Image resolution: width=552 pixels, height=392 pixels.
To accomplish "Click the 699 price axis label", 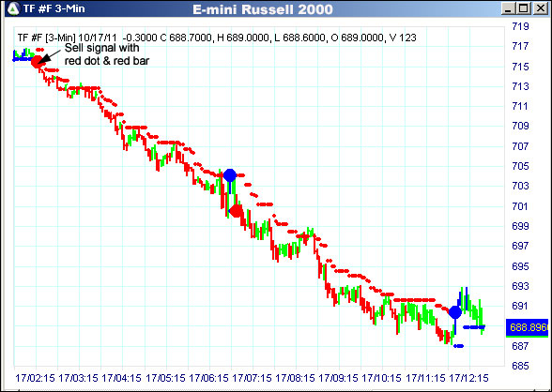I will pyautogui.click(x=520, y=226).
